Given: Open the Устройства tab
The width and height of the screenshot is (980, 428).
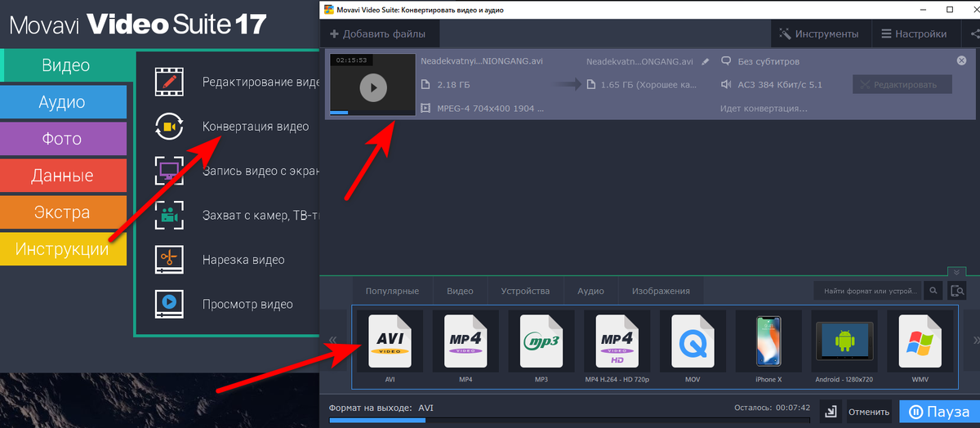Looking at the screenshot, I should [x=525, y=291].
